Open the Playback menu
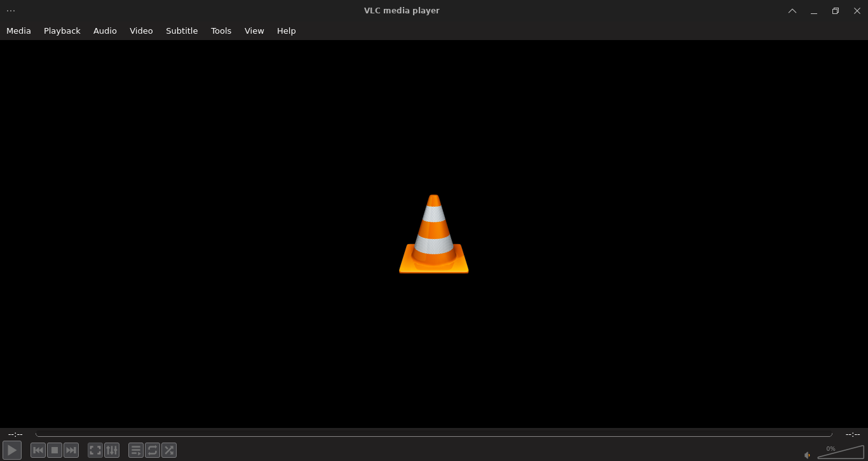 62,31
